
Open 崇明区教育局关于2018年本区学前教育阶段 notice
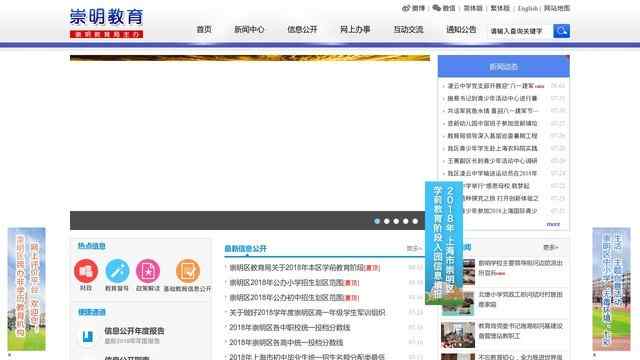[x=304, y=268]
